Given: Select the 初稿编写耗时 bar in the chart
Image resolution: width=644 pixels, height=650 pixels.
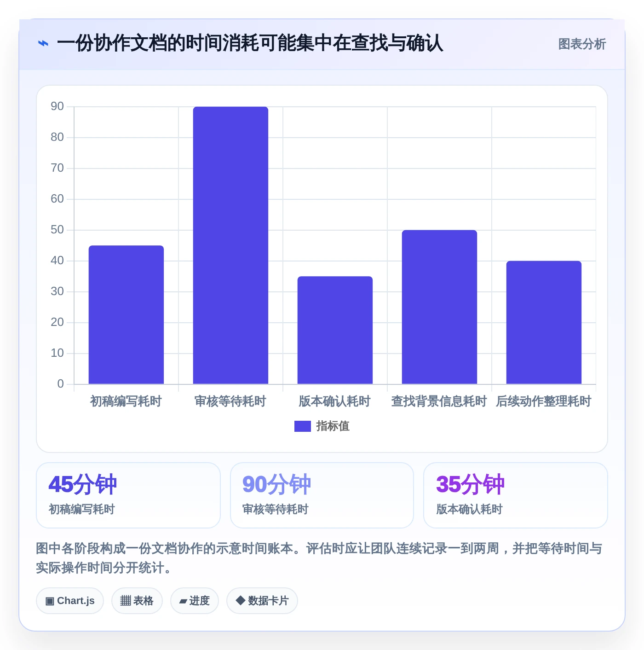Looking at the screenshot, I should (x=126, y=315).
